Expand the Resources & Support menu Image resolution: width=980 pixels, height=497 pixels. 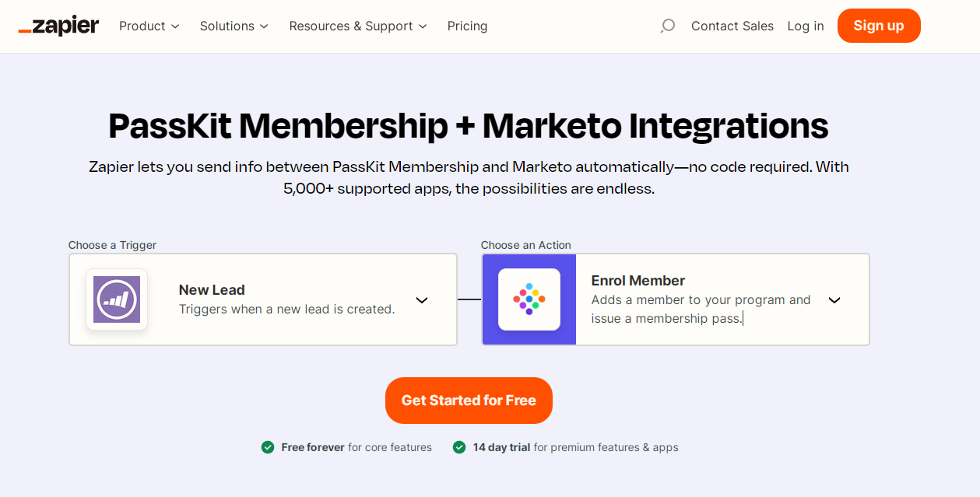[358, 26]
